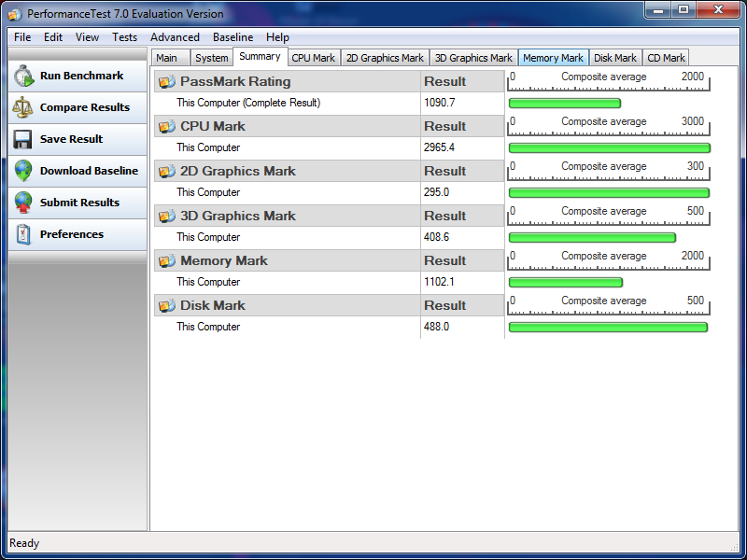Select the Memory Mark heading text
747x560 pixels.
coord(224,260)
